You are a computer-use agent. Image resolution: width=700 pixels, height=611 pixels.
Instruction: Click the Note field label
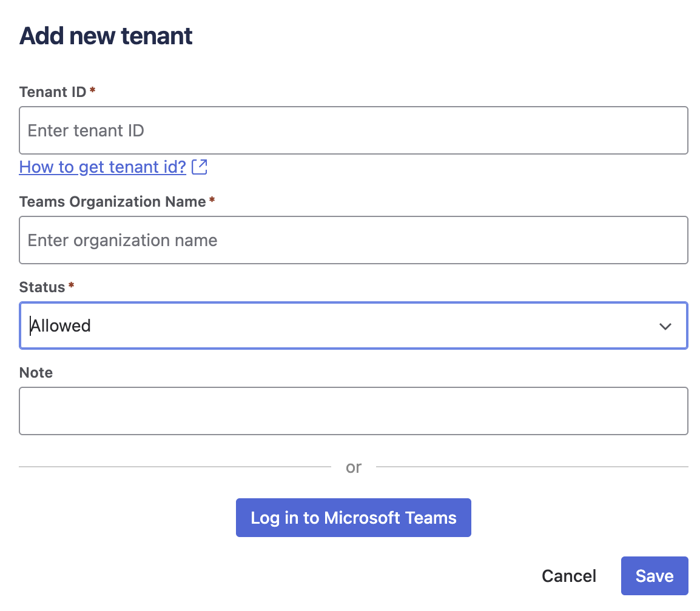pyautogui.click(x=36, y=372)
